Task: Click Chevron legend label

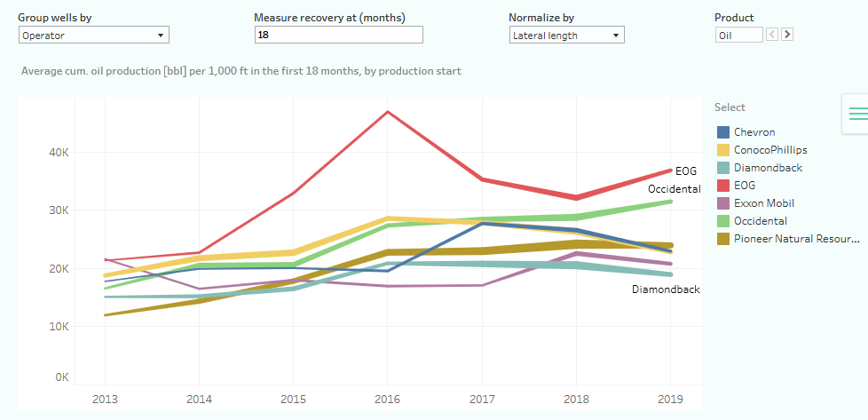Action: [x=754, y=132]
